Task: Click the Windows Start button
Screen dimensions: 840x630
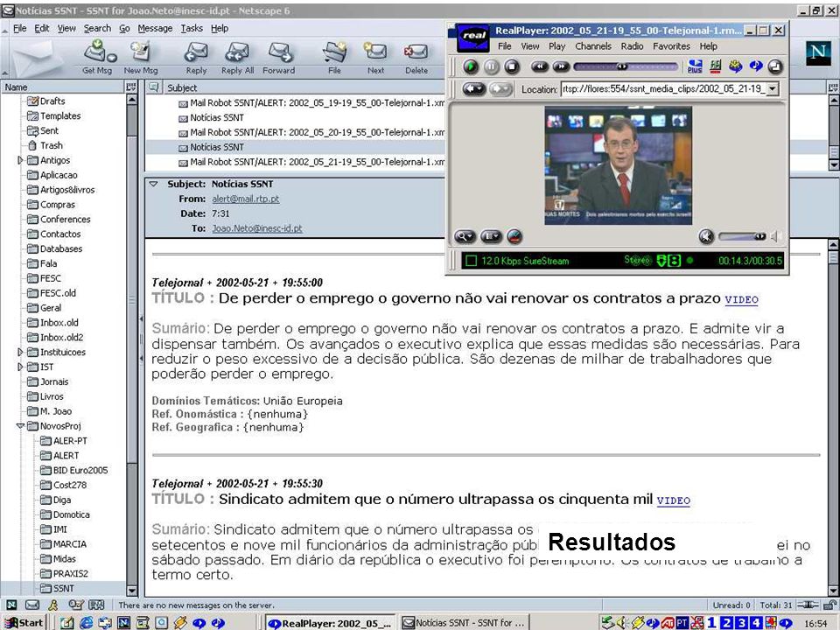Action: point(24,622)
